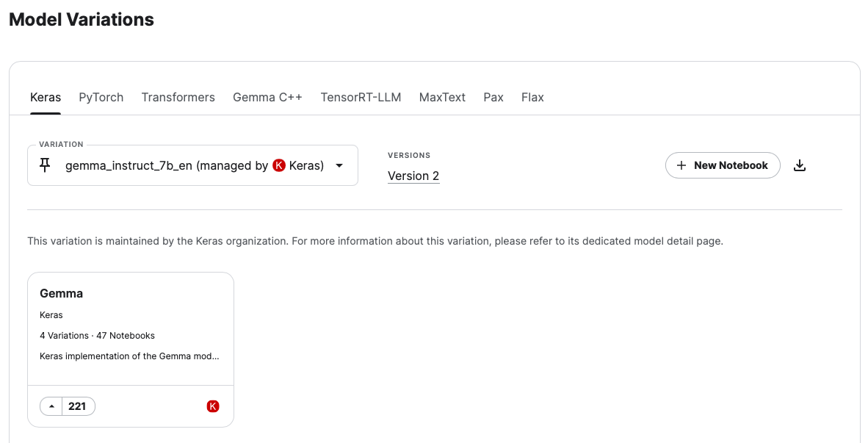The height and width of the screenshot is (443, 868).
Task: Select the Gemma C++ tab
Action: 267,98
